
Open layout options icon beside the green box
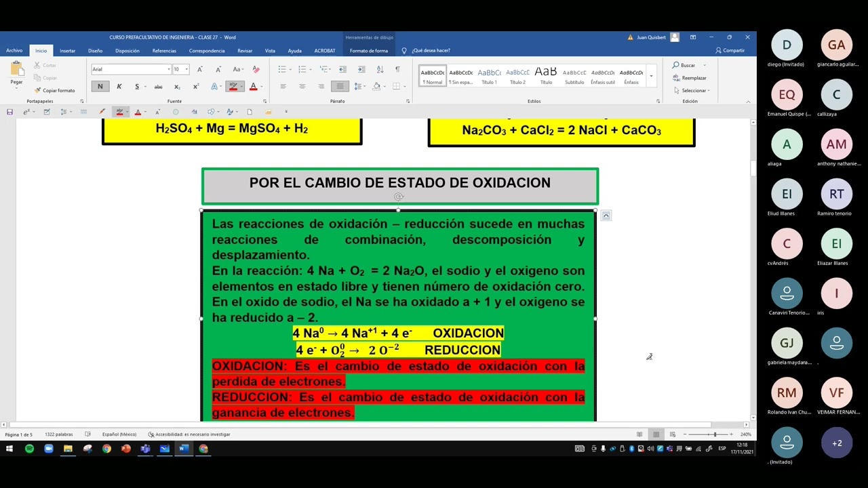(x=606, y=216)
